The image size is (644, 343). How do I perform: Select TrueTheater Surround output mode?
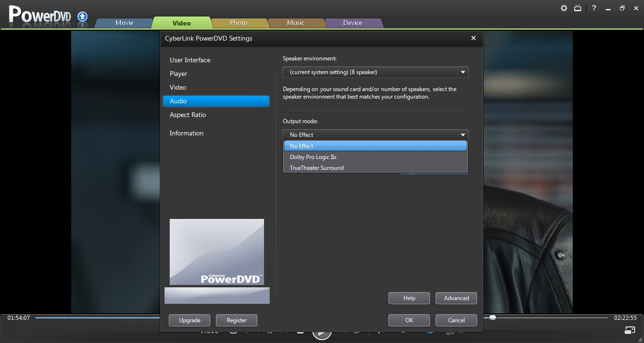375,168
